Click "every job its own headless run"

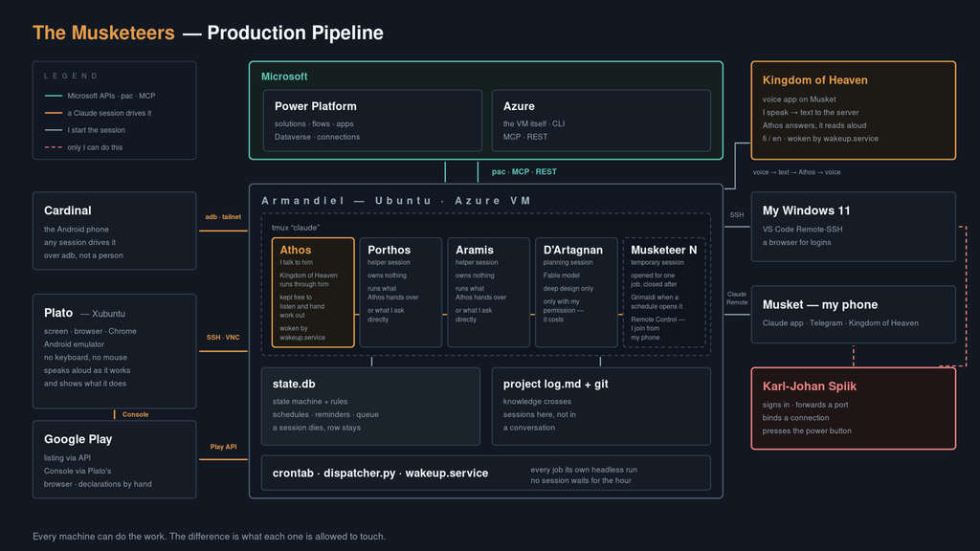[584, 470]
